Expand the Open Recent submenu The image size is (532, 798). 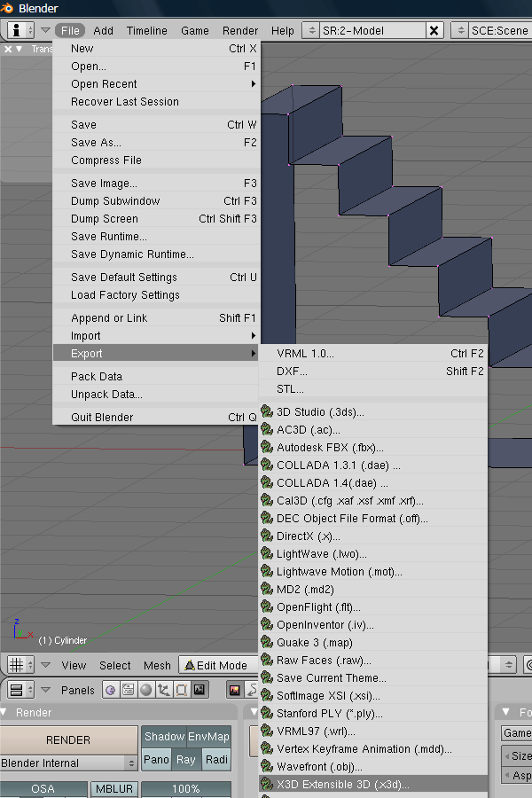click(x=156, y=84)
